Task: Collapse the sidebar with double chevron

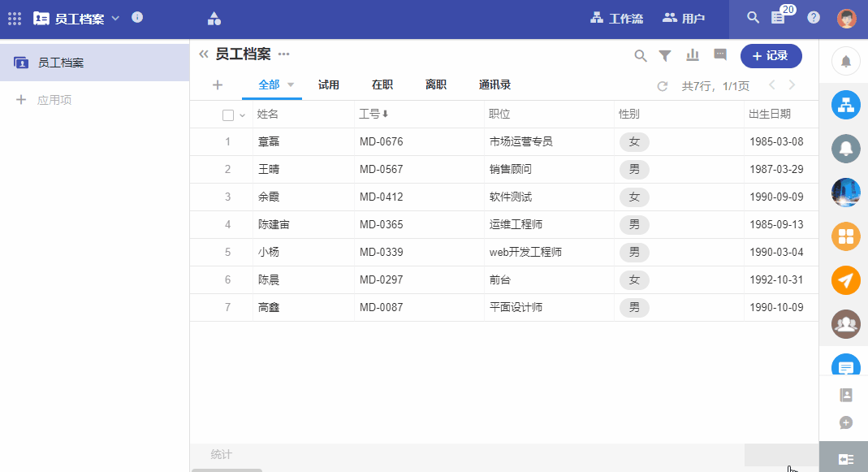Action: pos(204,54)
